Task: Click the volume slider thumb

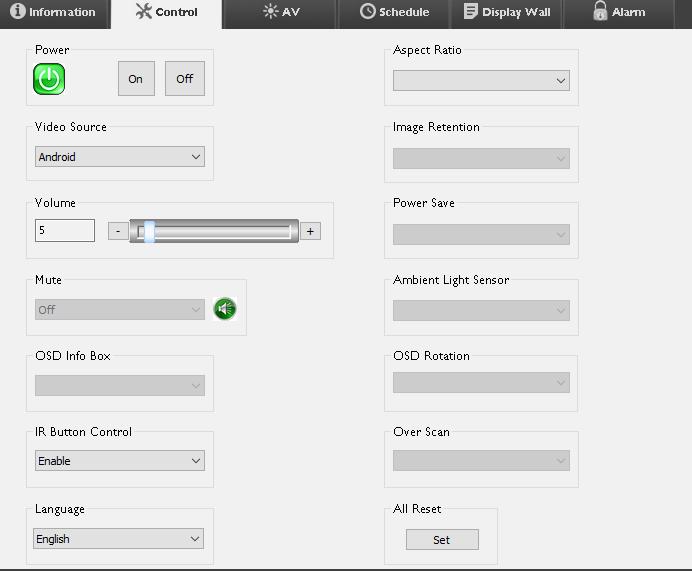Action: tap(150, 231)
